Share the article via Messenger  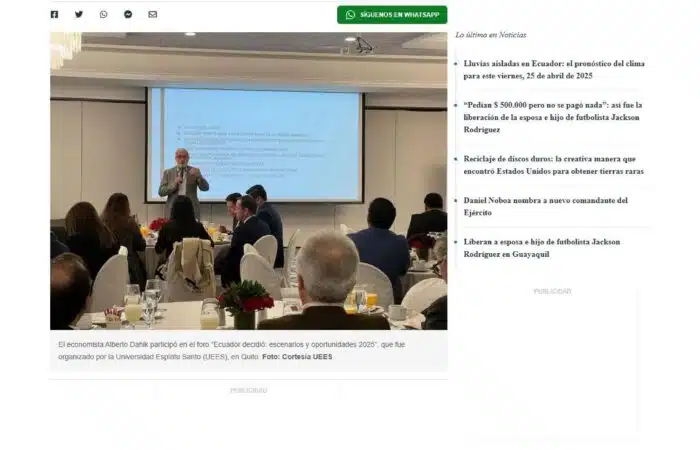[128, 14]
